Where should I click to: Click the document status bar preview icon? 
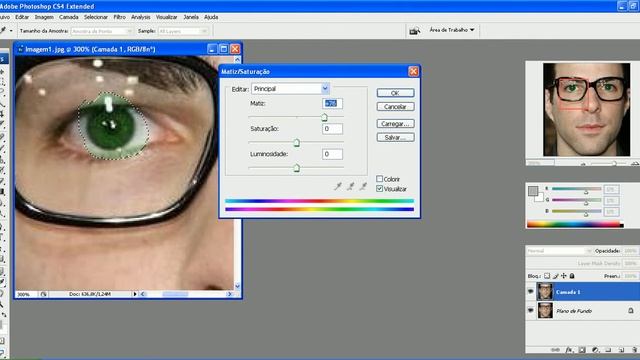43,294
